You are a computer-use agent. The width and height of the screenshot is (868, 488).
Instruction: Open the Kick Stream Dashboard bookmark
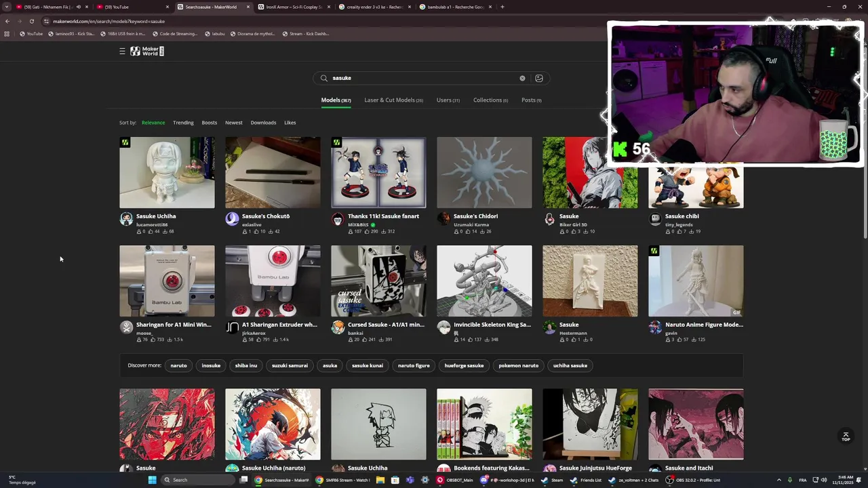pyautogui.click(x=306, y=33)
